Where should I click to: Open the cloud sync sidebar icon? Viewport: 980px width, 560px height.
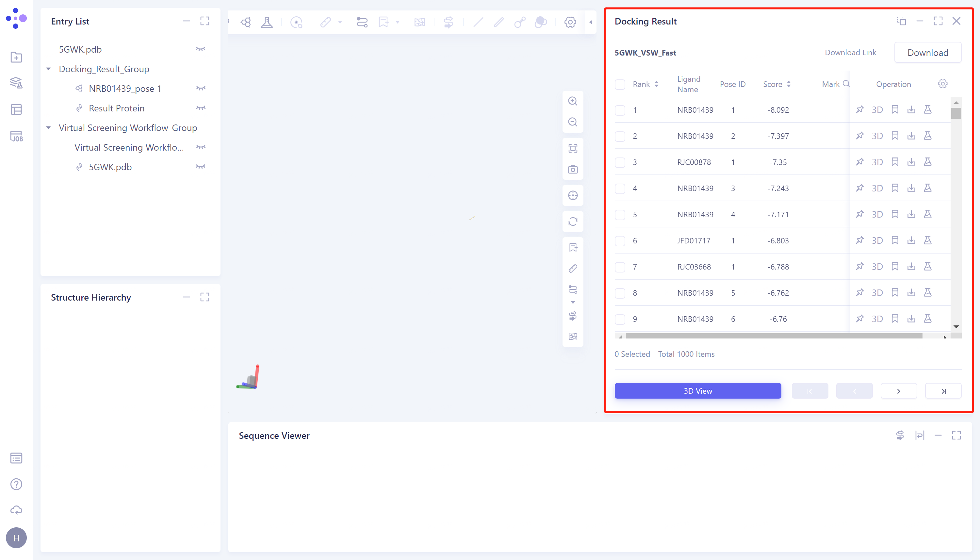tap(16, 510)
